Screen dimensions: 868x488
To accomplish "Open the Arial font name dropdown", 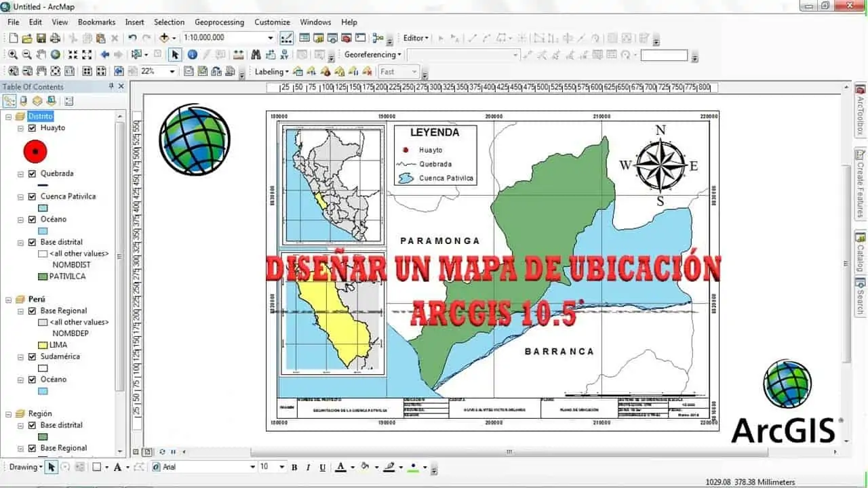I will click(x=252, y=467).
